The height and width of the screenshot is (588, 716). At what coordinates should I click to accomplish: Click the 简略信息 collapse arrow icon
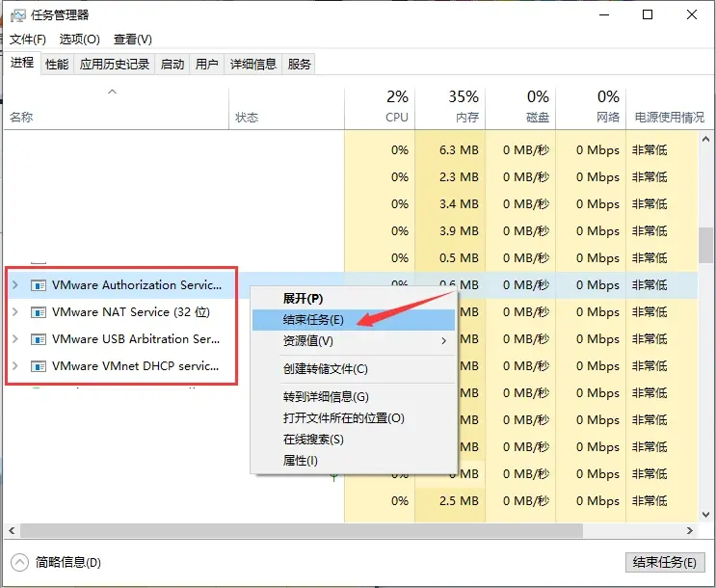pos(19,562)
